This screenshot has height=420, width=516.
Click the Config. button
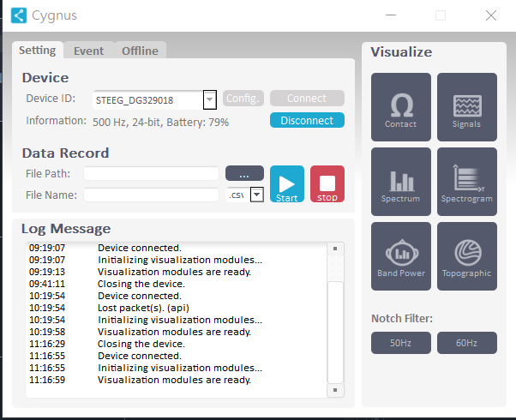(x=243, y=98)
